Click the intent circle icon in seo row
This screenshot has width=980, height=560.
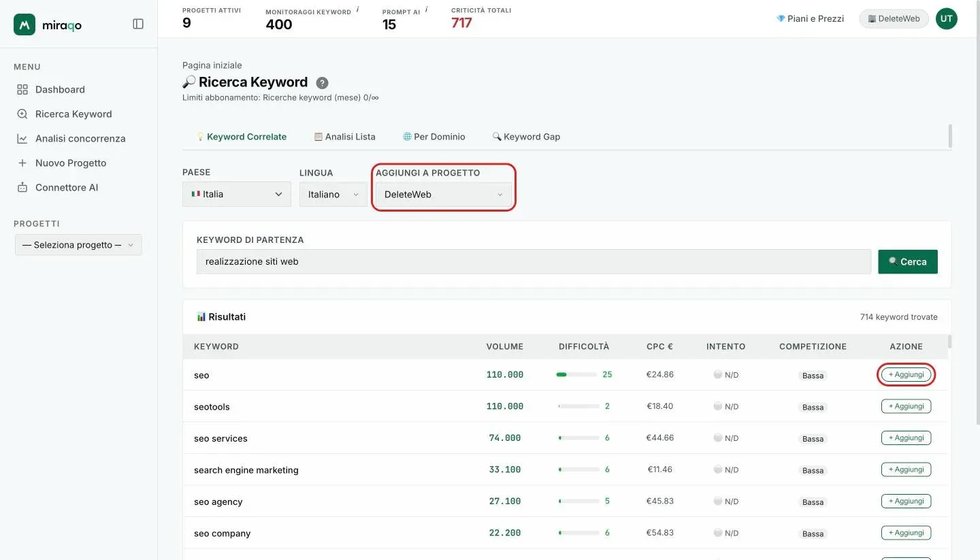click(717, 374)
